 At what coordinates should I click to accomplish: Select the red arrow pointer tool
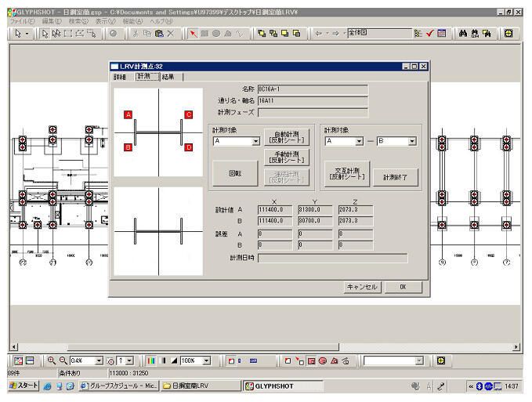194,34
